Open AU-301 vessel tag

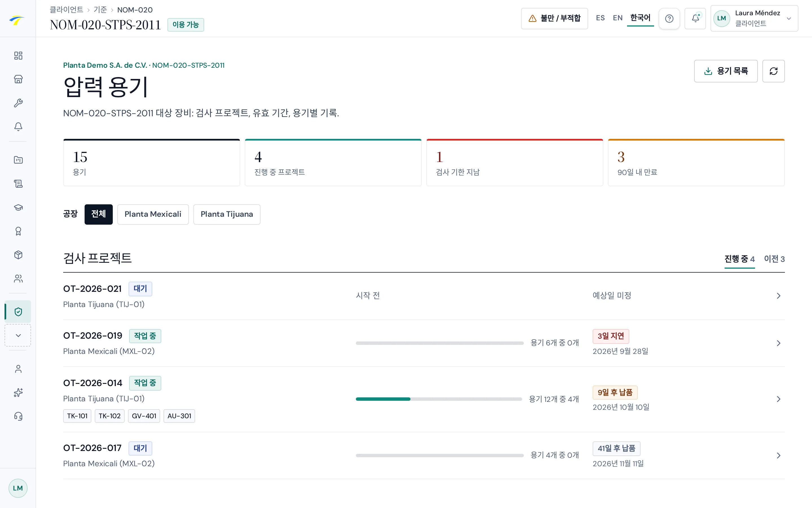(179, 416)
